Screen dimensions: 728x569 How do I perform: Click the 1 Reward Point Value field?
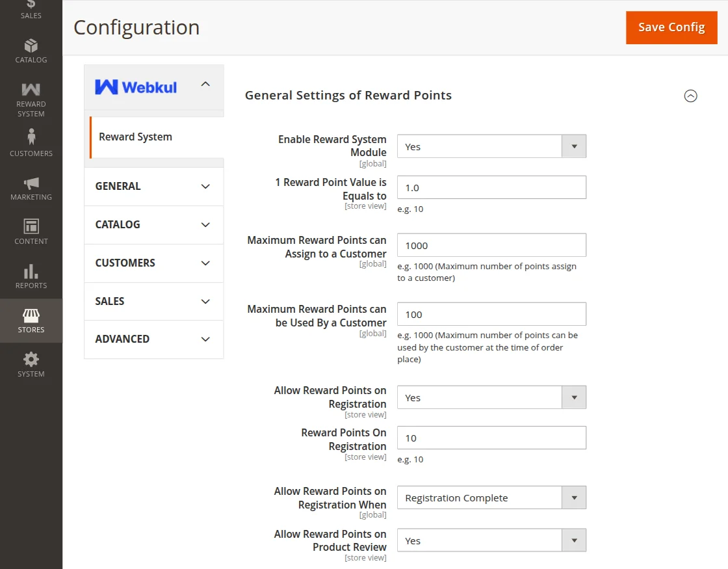pos(491,187)
